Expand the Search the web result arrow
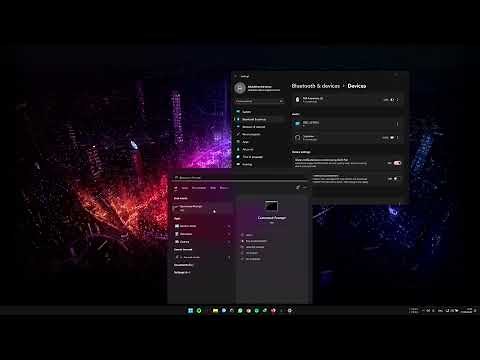Image resolution: width=480 pixels, height=360 pixels. [x=229, y=257]
